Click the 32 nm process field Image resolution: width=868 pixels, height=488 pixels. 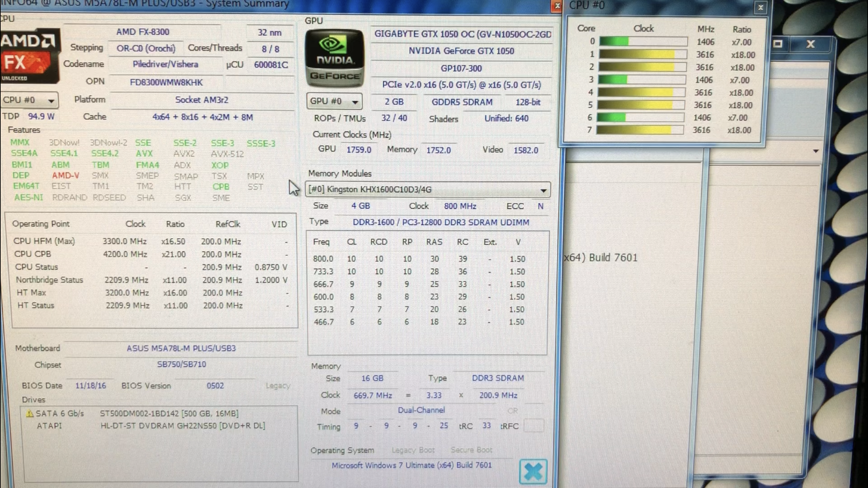[x=269, y=32]
